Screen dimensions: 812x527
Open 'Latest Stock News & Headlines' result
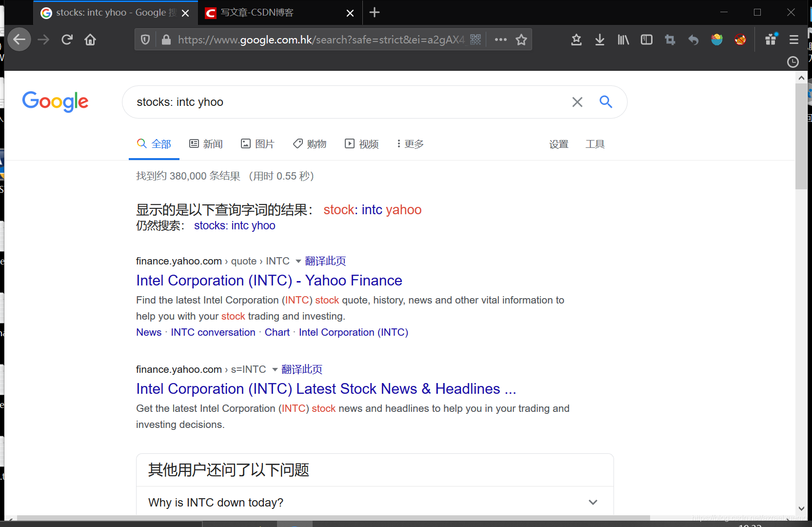click(326, 389)
